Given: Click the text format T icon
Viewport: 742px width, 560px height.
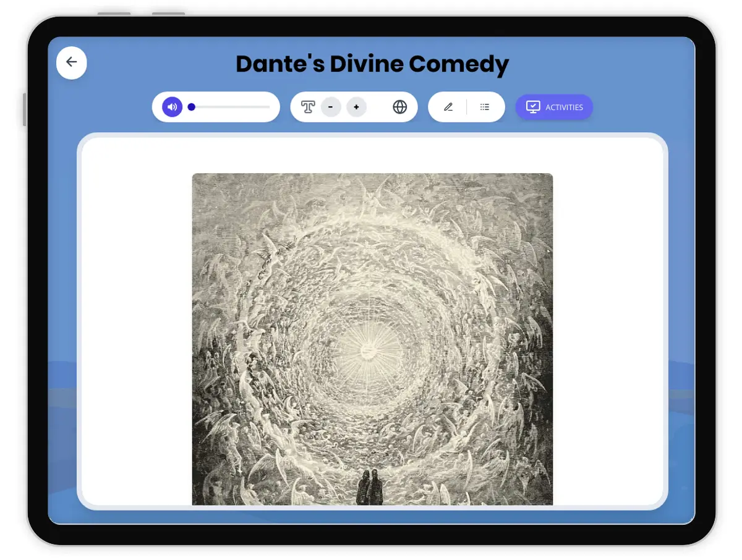Looking at the screenshot, I should pyautogui.click(x=308, y=107).
